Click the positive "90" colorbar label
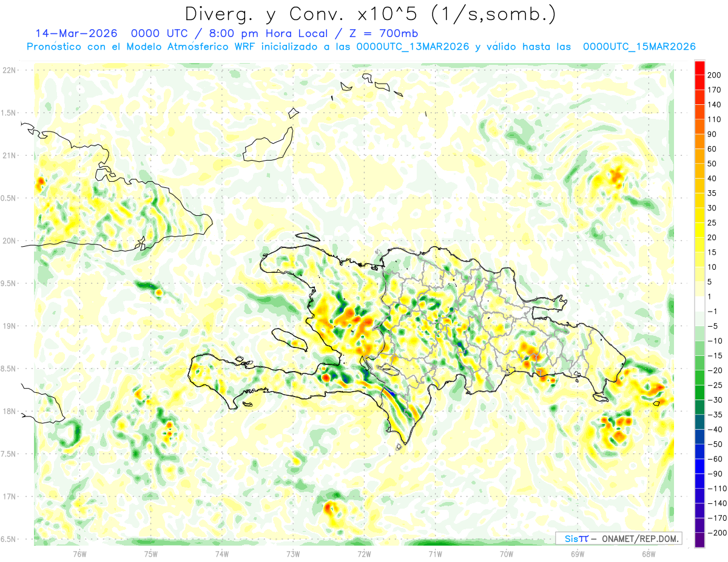Viewport: 728px width, 562px height. click(x=712, y=134)
